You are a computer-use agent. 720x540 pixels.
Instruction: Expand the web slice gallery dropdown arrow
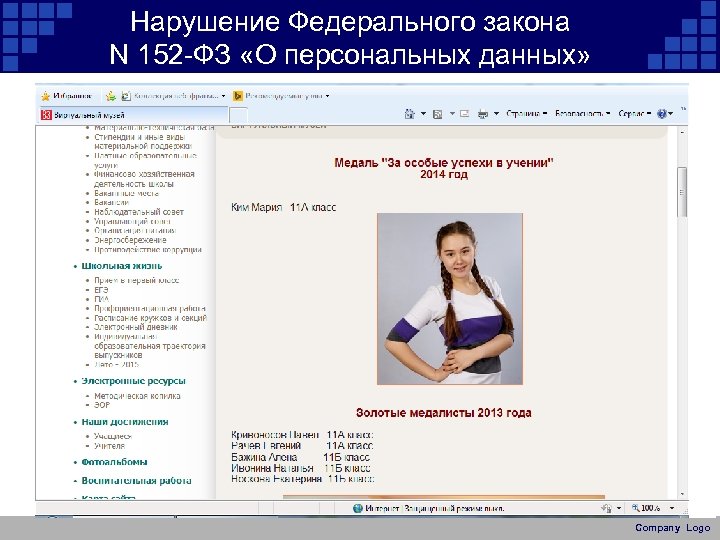click(224, 96)
